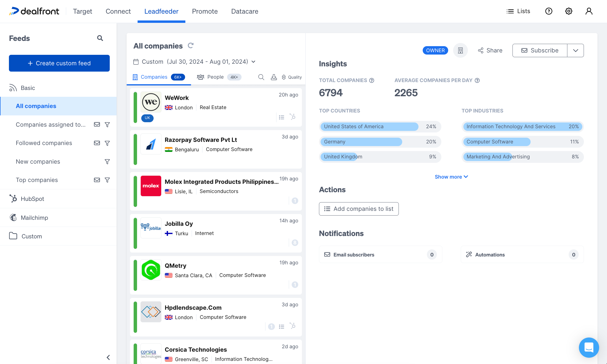Open the Subscribe dropdown arrow
Image resolution: width=607 pixels, height=364 pixels.
pyautogui.click(x=575, y=51)
